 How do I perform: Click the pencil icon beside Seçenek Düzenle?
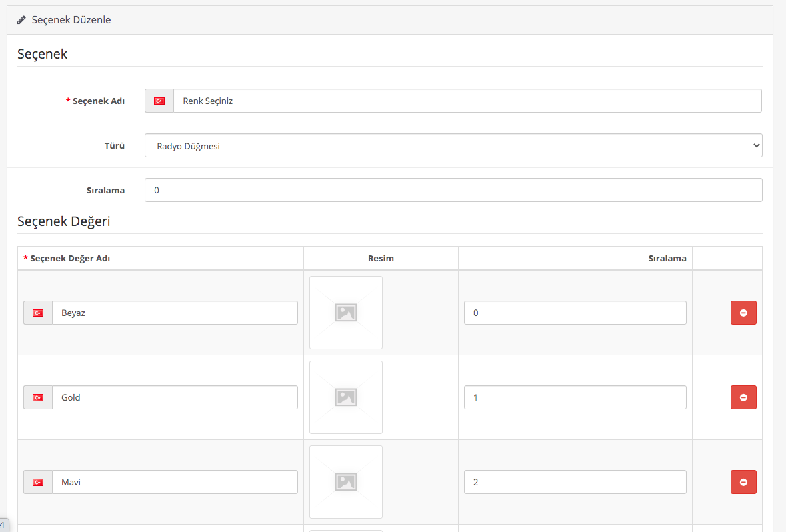21,20
